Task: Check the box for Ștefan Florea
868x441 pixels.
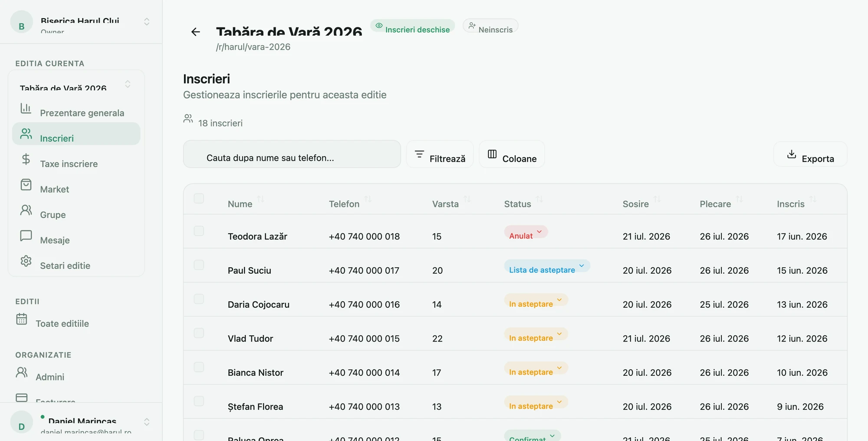Action: click(199, 401)
